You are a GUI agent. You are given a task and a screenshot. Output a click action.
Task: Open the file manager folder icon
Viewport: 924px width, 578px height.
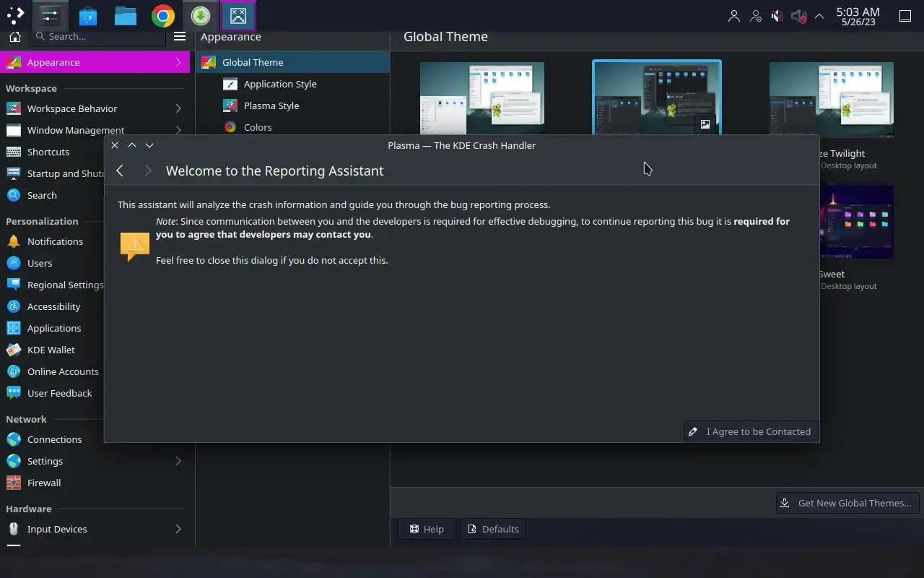pos(126,15)
